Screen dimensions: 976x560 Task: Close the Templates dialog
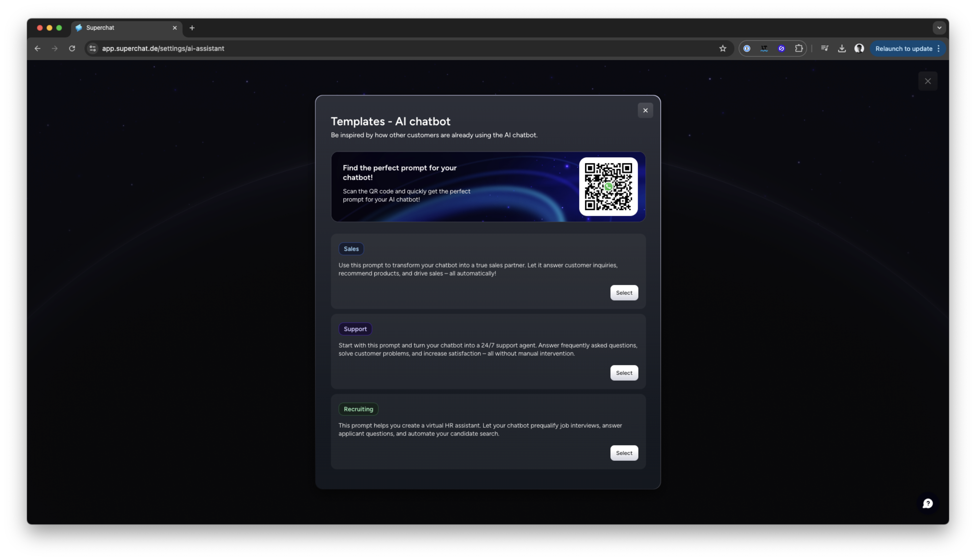[x=645, y=110]
